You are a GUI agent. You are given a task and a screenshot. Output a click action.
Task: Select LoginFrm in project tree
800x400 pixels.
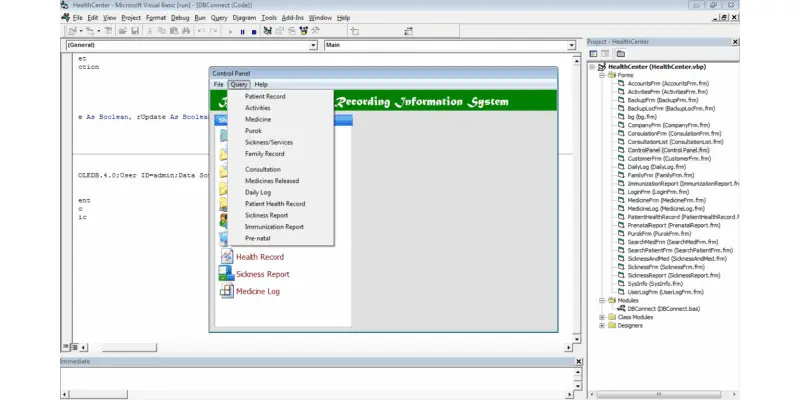point(658,192)
